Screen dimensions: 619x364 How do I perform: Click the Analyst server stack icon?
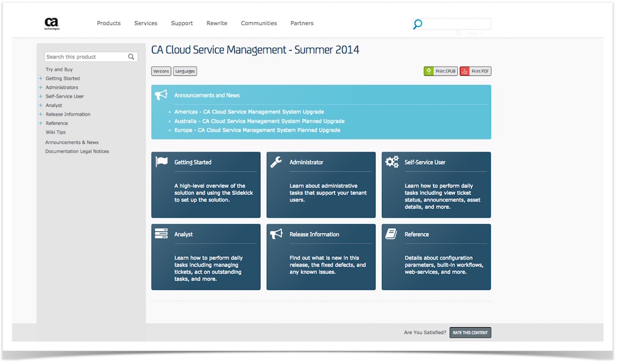[161, 233]
